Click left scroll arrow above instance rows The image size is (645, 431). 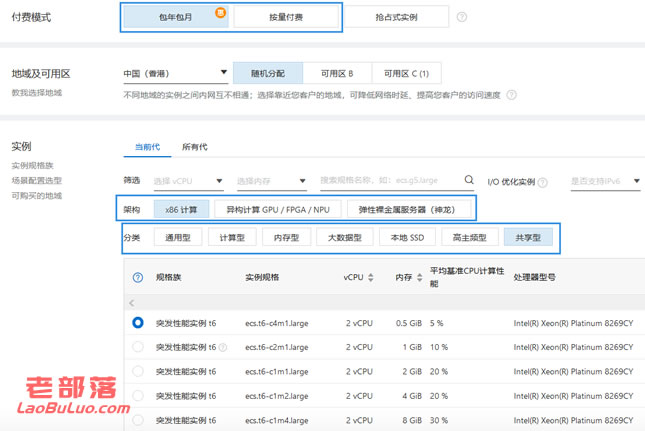132,303
